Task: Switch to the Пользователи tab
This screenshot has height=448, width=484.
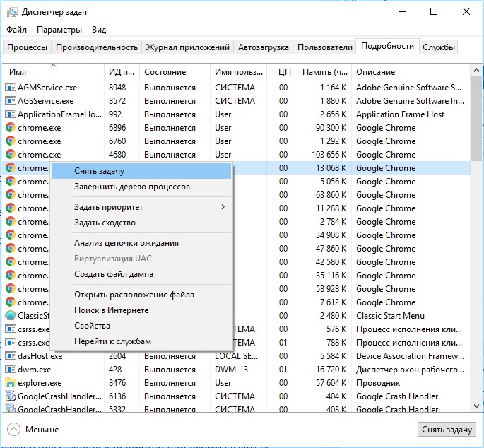Action: pyautogui.click(x=325, y=47)
